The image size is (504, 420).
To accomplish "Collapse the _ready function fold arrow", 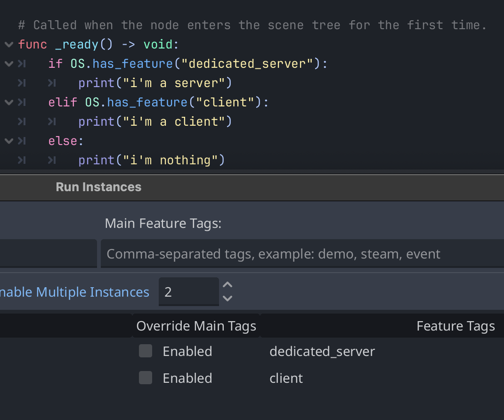I will [x=8, y=45].
